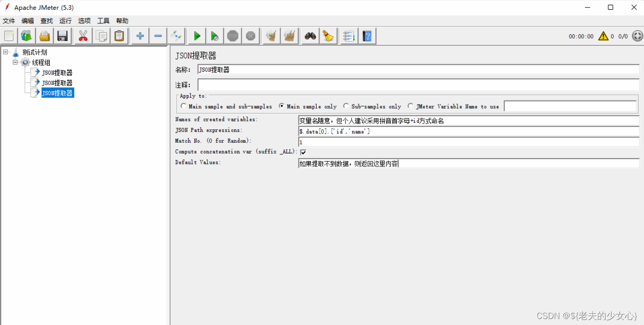Paste the clipboard element

click(x=119, y=36)
